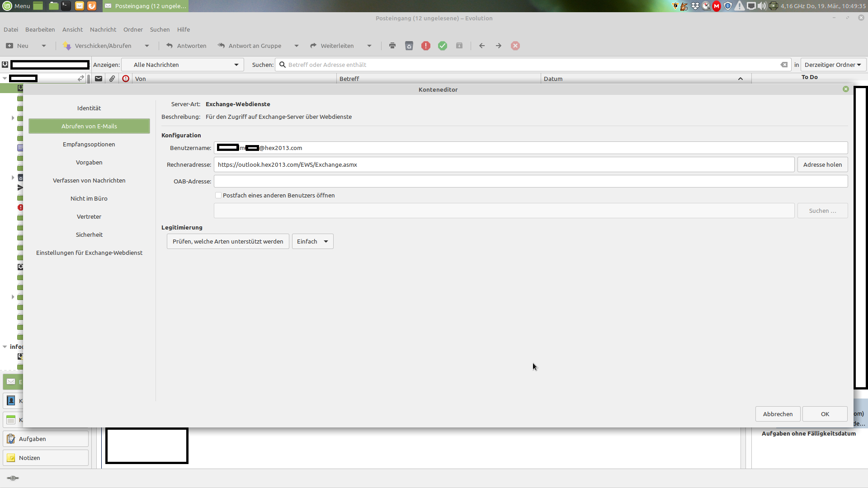Screen dimensions: 868x488
Task: Click the OAB-Adresse input field
Action: [530, 181]
